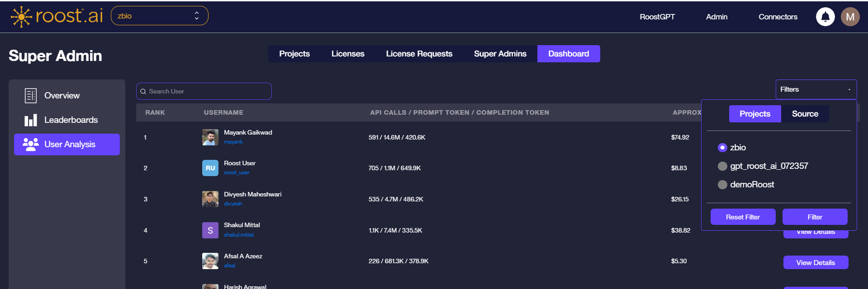Click the 1.1K / 7.4M / 335.5K cell
The width and height of the screenshot is (868, 289).
395,230
